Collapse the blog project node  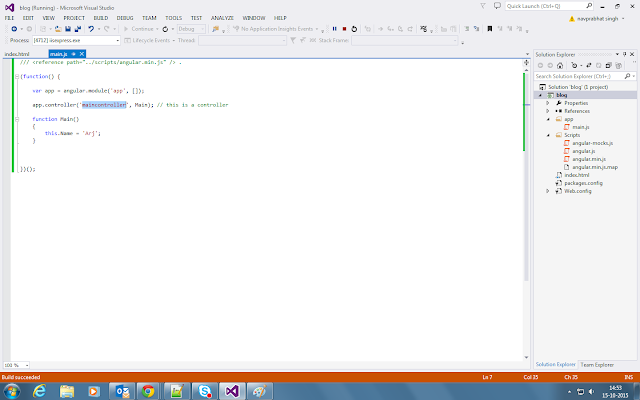[x=540, y=95]
